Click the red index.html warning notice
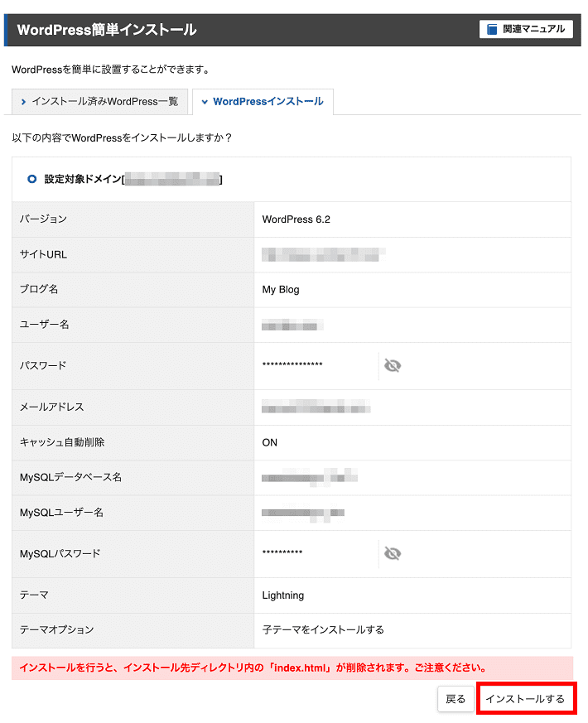 click(292, 668)
